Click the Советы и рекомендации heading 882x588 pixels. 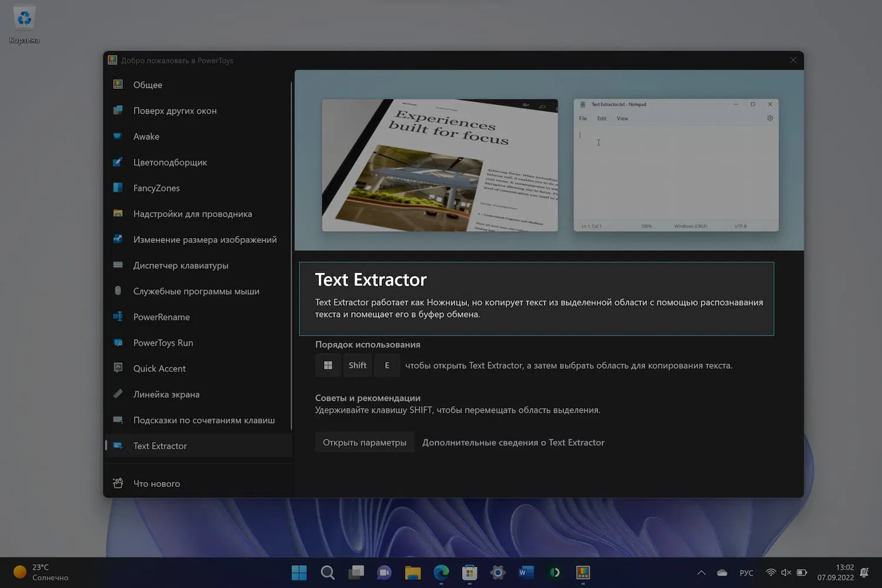(367, 398)
